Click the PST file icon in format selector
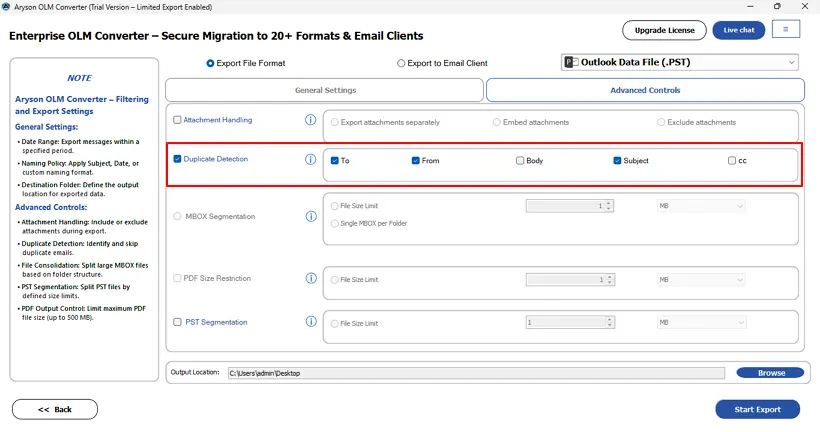Viewport: 820px width, 432px height. (x=572, y=62)
